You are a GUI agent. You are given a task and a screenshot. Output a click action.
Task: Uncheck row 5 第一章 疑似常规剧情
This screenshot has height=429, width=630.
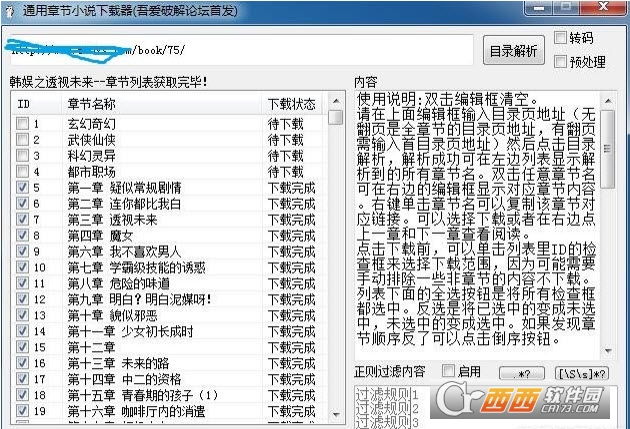coord(22,187)
